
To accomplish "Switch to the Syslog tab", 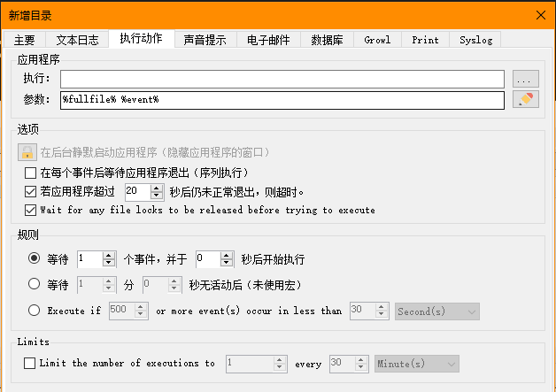I will pos(476,39).
